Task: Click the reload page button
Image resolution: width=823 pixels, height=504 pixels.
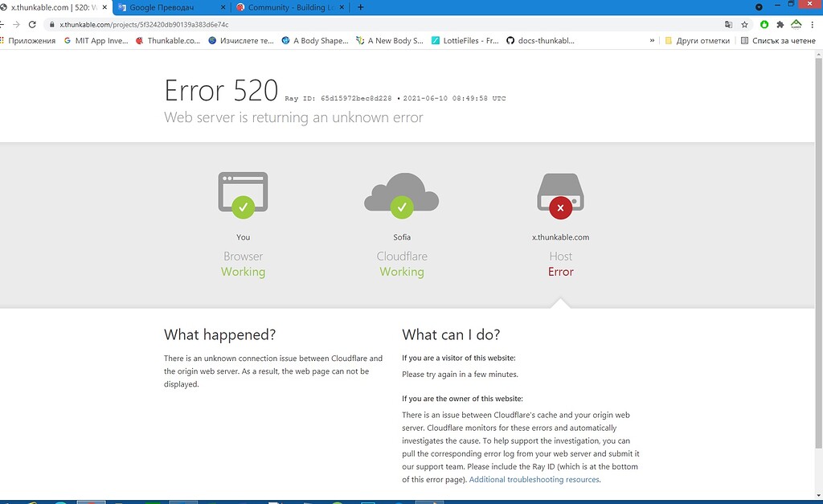Action: pos(31,24)
